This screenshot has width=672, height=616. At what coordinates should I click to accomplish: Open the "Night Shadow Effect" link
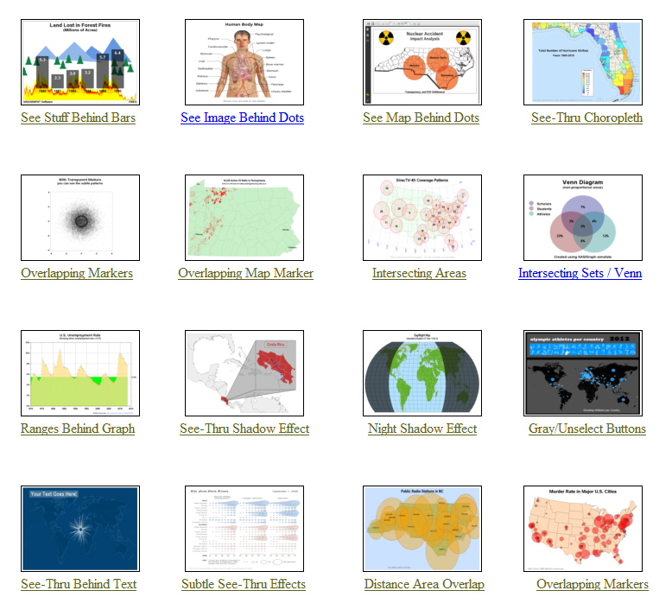422,429
